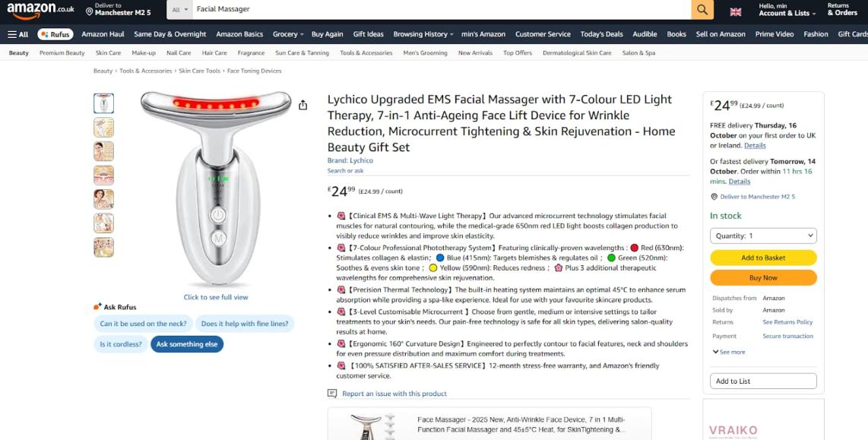Open the Rufus assistant button
Viewport: 868px width, 440px height.
point(55,34)
